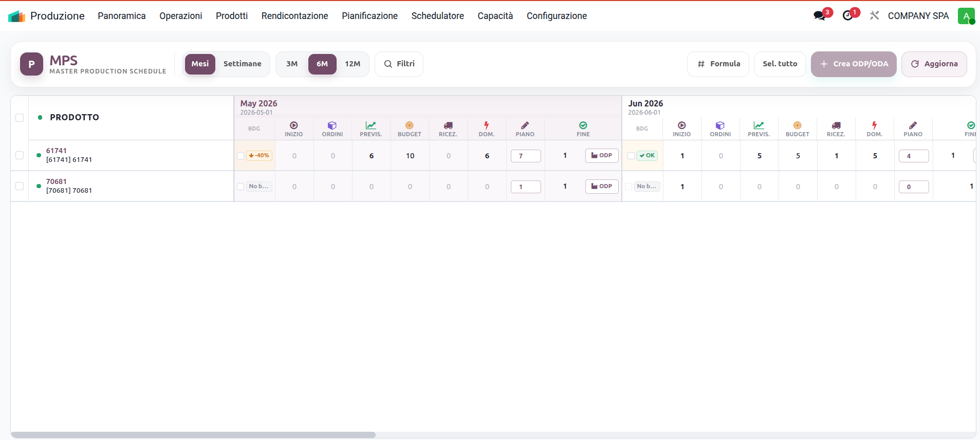
Task: Click the Formula button
Action: tap(718, 64)
